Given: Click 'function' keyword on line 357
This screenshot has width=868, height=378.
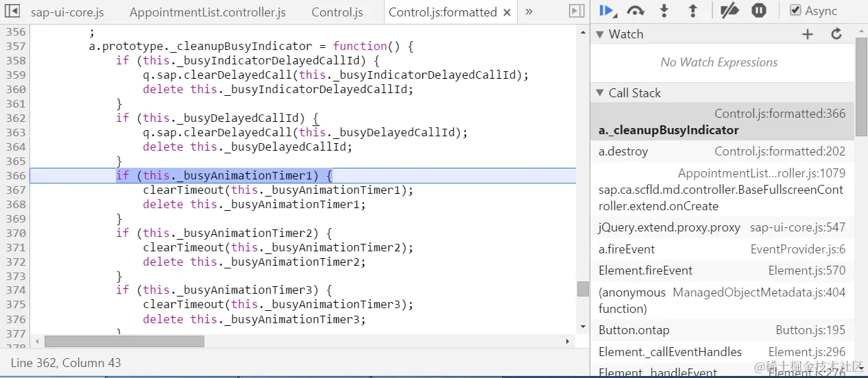Looking at the screenshot, I should pyautogui.click(x=360, y=47).
